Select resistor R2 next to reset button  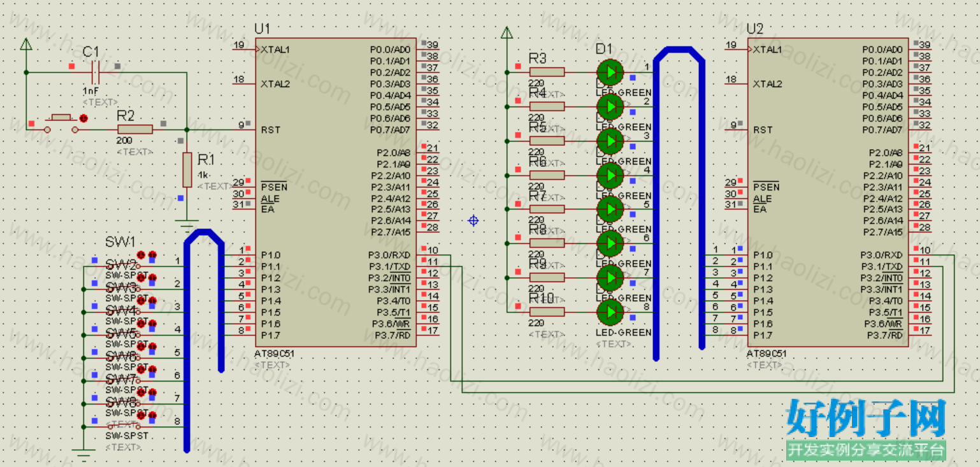pyautogui.click(x=135, y=129)
